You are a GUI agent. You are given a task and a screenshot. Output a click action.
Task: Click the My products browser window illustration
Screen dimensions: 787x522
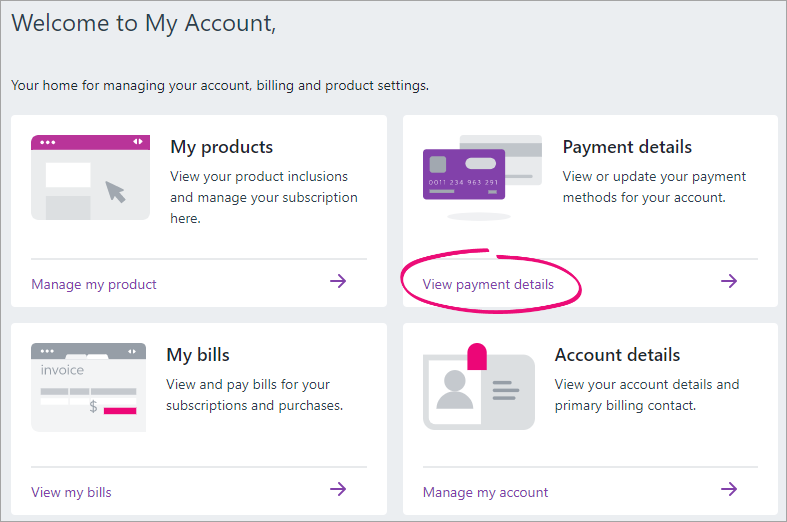click(x=90, y=178)
